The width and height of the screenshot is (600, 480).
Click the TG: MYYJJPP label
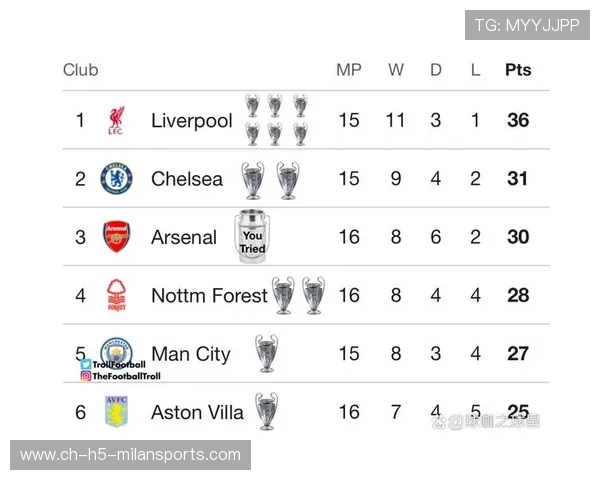click(x=526, y=25)
